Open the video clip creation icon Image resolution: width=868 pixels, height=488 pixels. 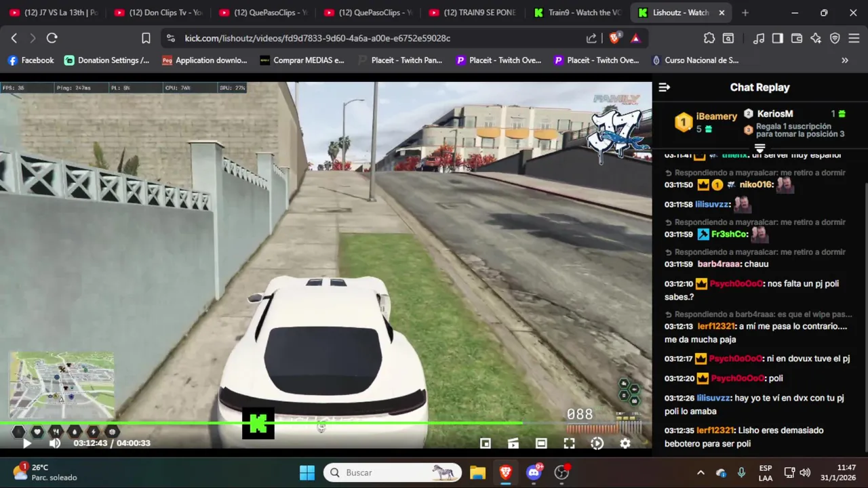point(513,443)
